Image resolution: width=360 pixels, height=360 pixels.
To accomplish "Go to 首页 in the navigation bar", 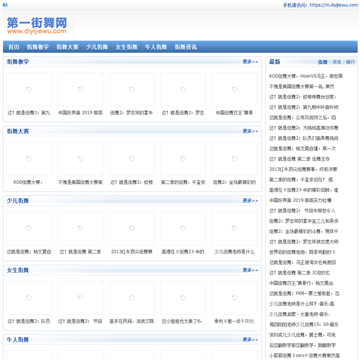I will 14,47.
